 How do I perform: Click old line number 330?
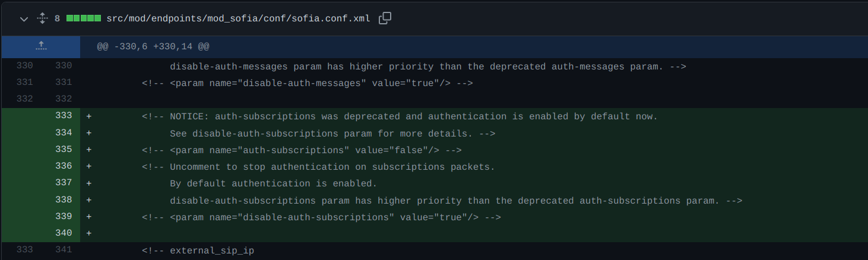point(24,66)
